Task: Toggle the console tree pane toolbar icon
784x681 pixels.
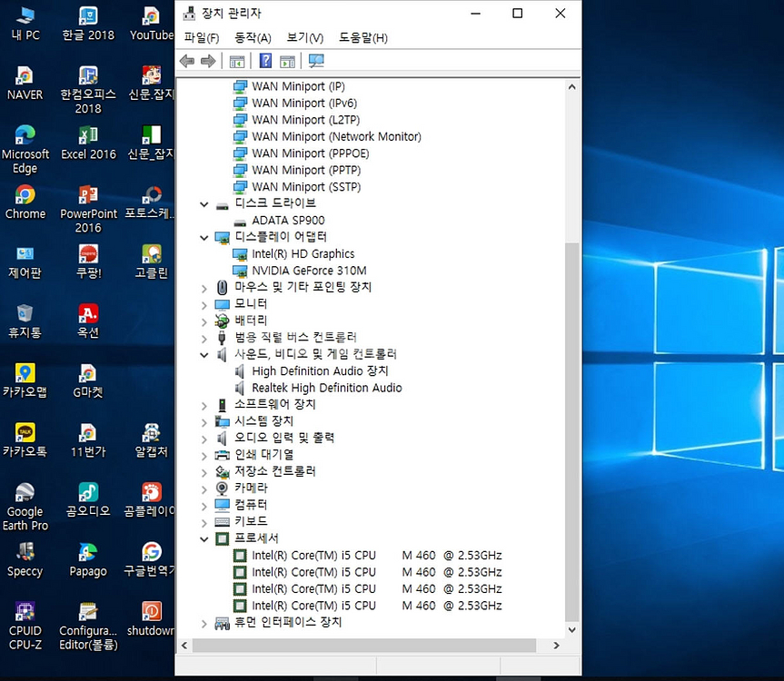Action: 237,62
